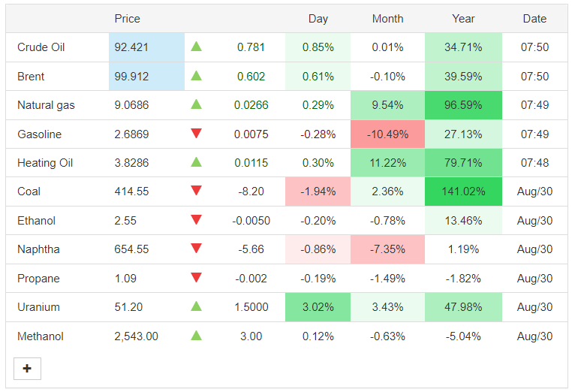
Task: Open the Natural gas commodity link
Action: [46, 105]
